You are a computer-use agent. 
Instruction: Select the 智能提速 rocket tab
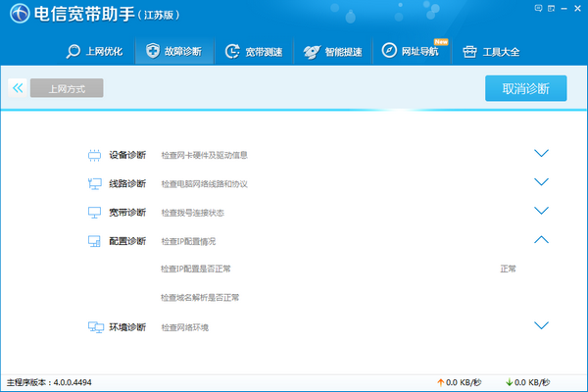click(333, 51)
